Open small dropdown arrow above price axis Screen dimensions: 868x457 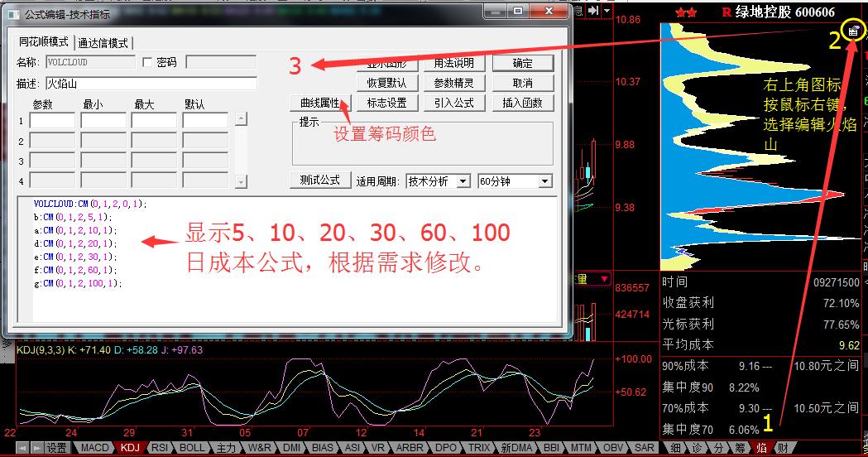[607, 11]
